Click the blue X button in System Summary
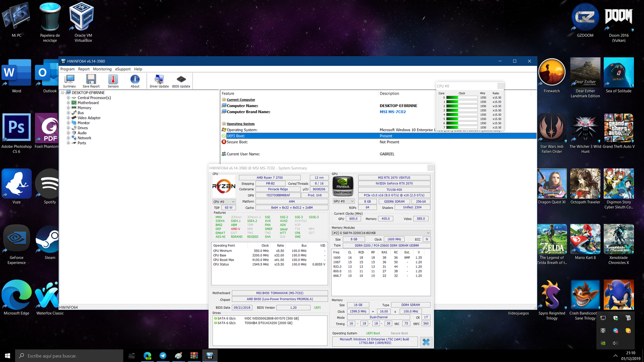Screen dimensions: 644x362 click(426, 342)
